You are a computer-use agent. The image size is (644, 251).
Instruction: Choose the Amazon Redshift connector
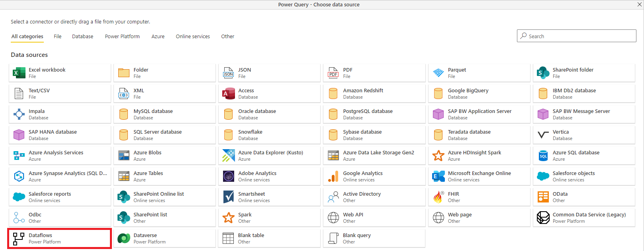click(374, 93)
